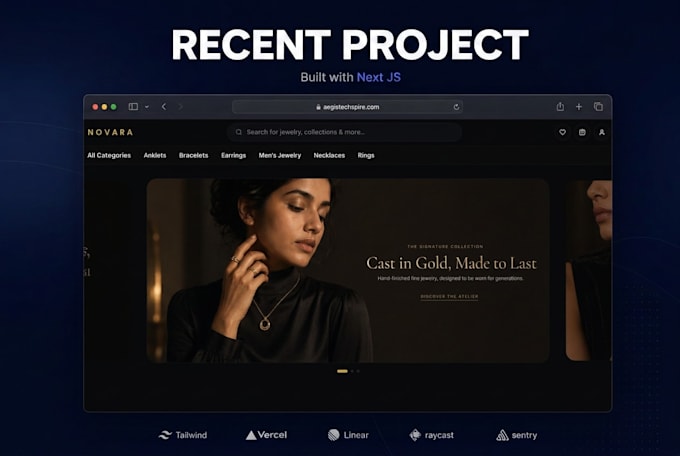The image size is (680, 456).
Task: Open the Men's Jewelry category
Action: point(280,155)
